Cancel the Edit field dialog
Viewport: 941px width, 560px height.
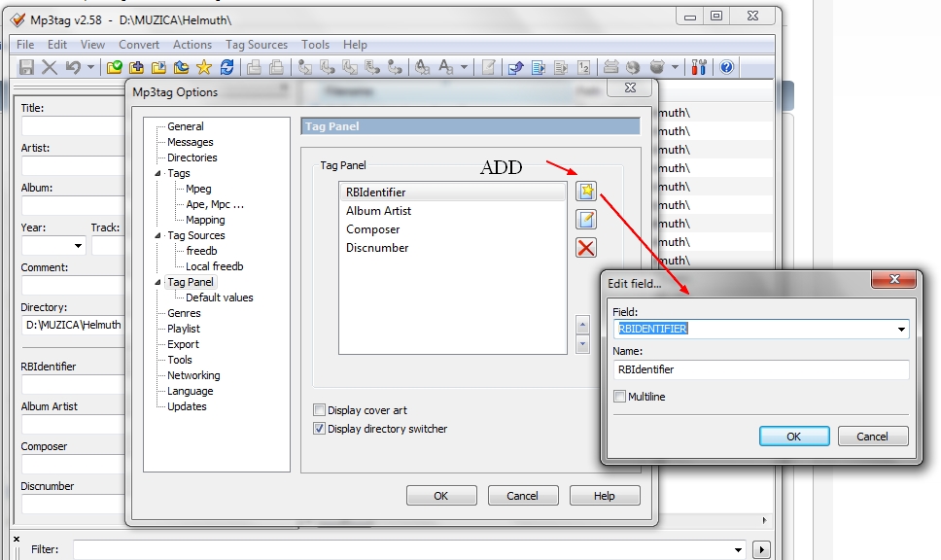pos(873,437)
